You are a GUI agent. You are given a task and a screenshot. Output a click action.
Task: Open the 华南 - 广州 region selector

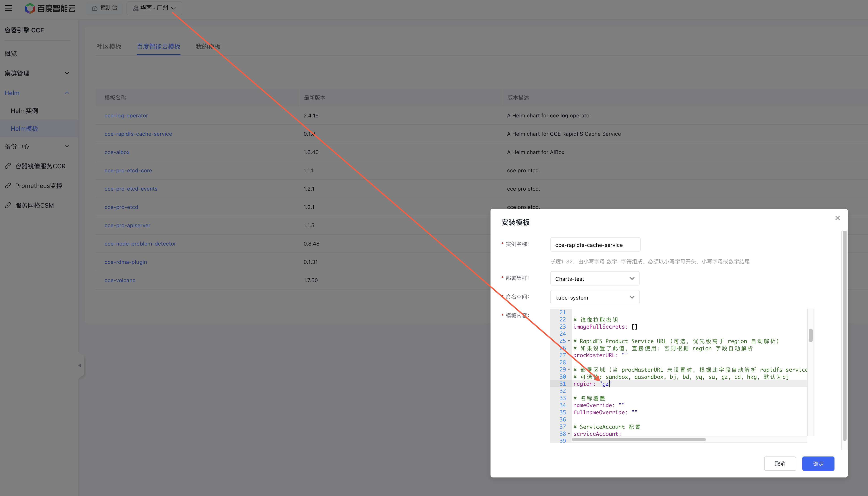click(x=154, y=8)
